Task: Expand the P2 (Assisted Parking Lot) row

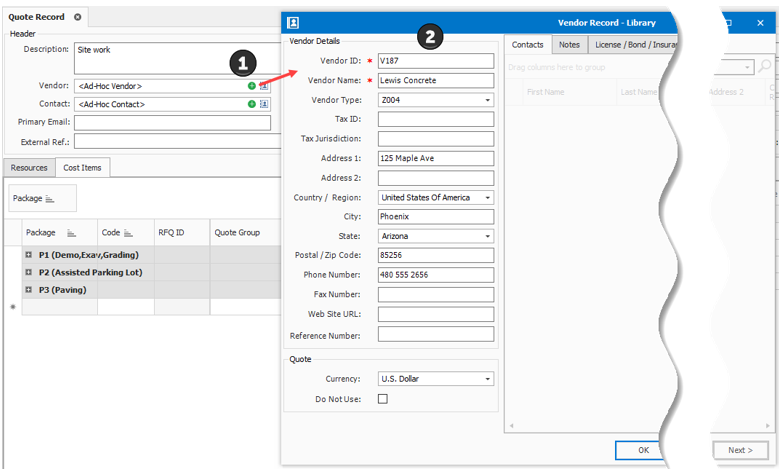Action: pyautogui.click(x=29, y=272)
